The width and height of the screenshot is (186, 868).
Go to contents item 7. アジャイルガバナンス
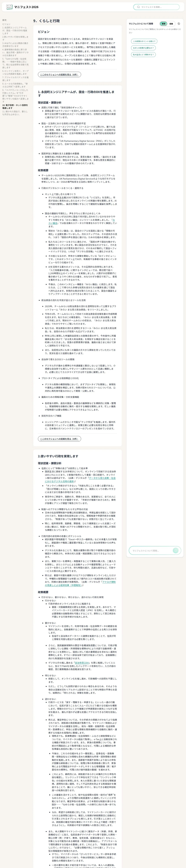15,79
